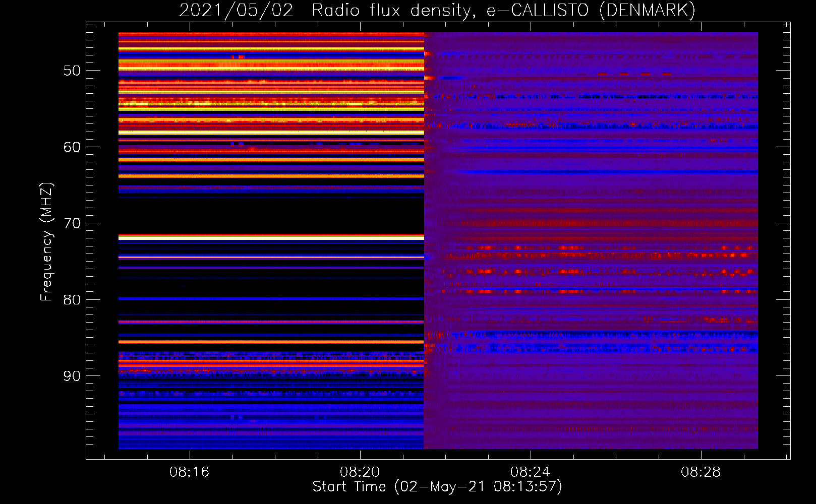Click the 08:28 time tick label
Viewport: 816px width, 504px height.
pos(701,472)
